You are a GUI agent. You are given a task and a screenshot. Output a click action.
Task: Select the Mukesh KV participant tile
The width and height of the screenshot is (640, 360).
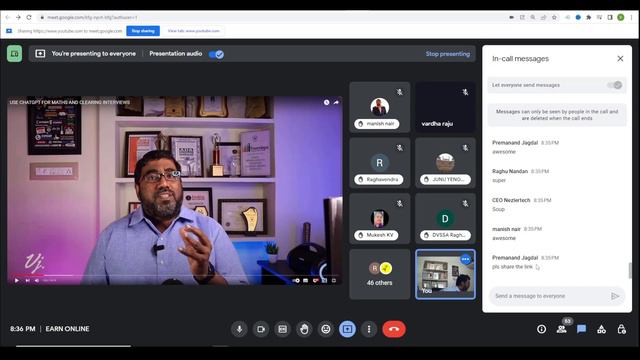(380, 218)
